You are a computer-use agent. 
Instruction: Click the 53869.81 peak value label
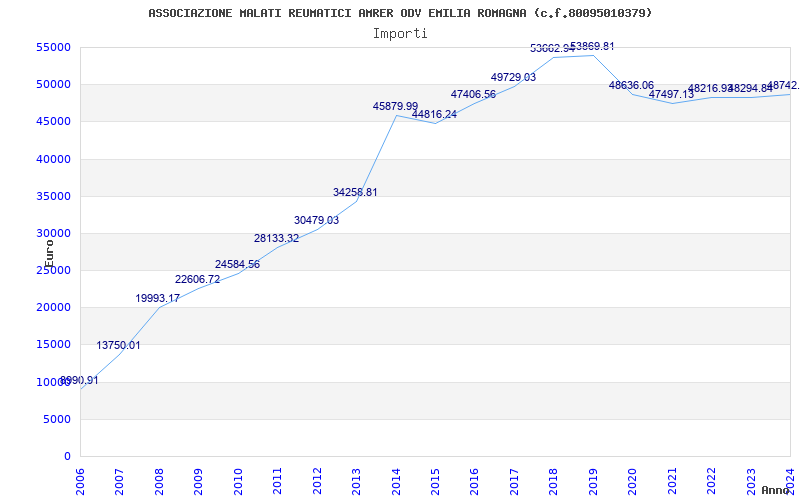coord(592,46)
